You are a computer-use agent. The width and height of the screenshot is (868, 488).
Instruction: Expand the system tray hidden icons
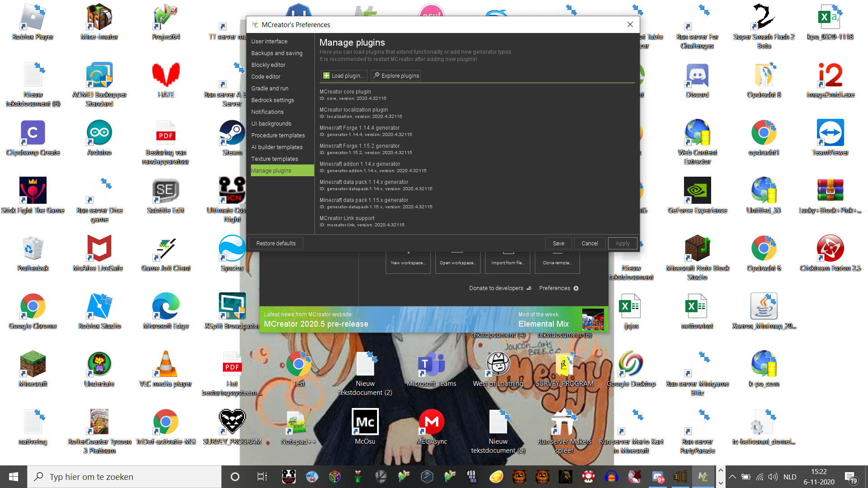[x=732, y=477]
